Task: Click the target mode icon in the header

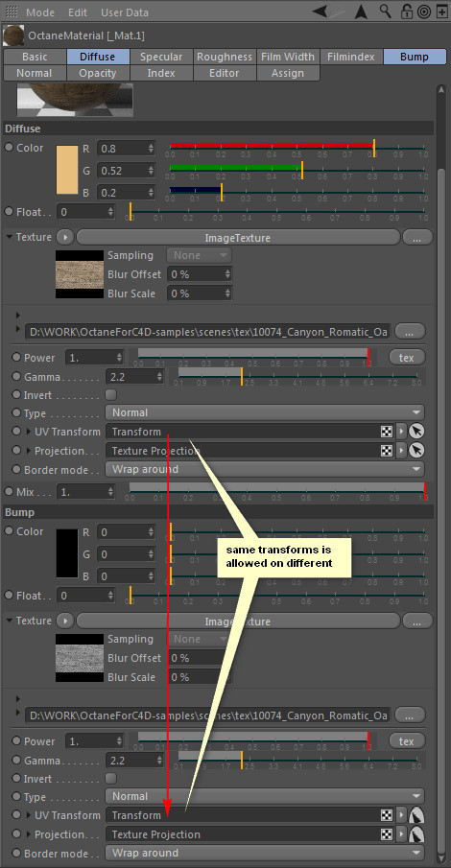Action: pyautogui.click(x=424, y=12)
